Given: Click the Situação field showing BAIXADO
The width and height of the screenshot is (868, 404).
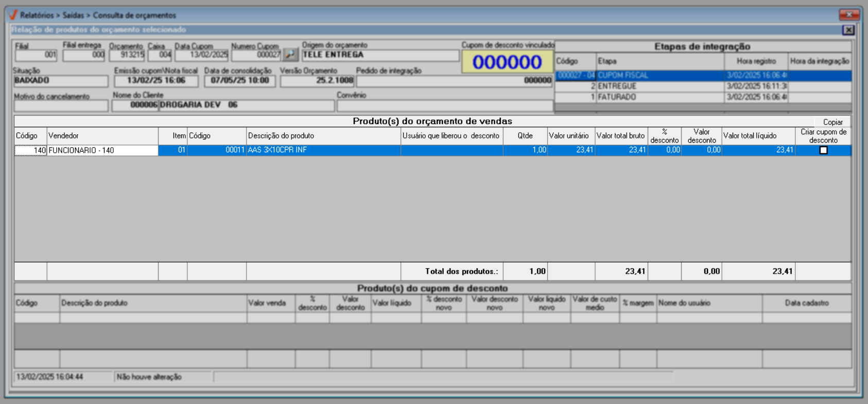Looking at the screenshot, I should click(61, 81).
